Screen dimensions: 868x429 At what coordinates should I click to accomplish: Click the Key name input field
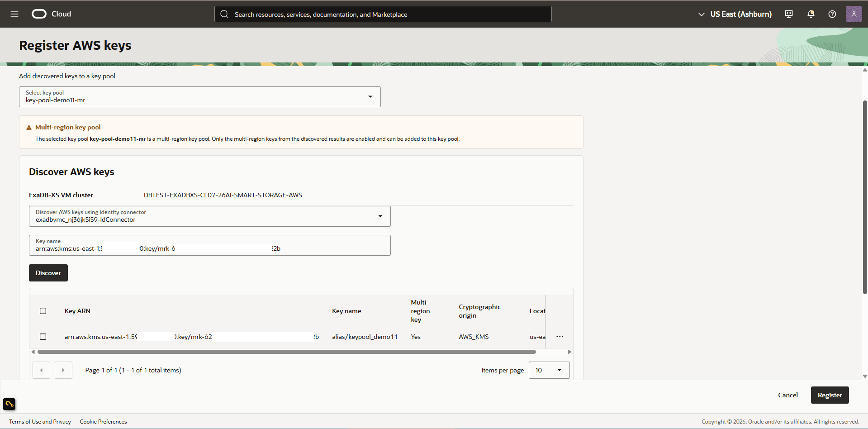pyautogui.click(x=210, y=245)
